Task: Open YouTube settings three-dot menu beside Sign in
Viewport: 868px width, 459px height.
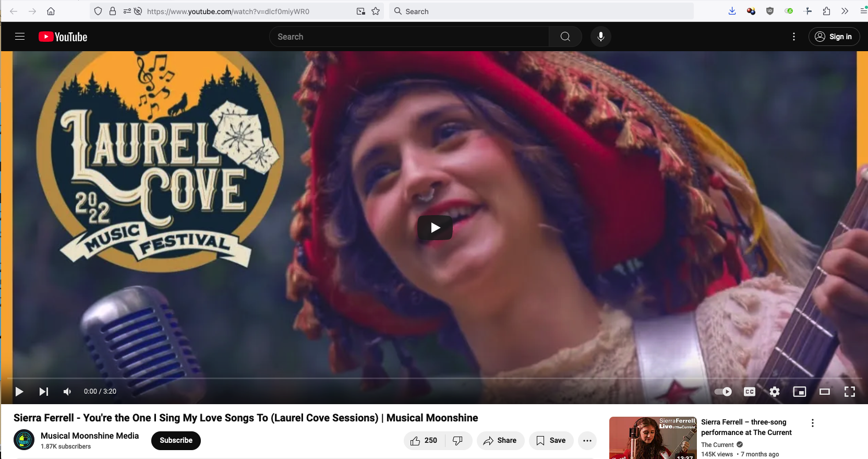Action: (794, 37)
